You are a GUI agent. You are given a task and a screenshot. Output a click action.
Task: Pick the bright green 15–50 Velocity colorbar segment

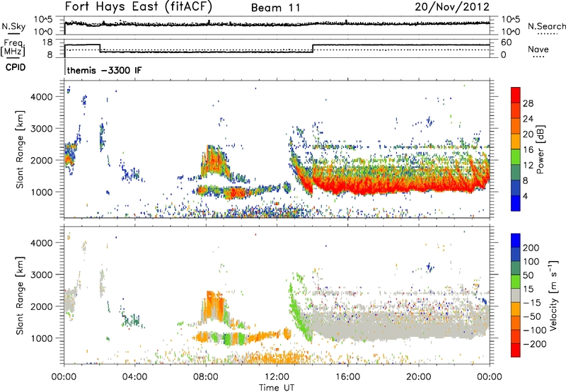pos(516,282)
